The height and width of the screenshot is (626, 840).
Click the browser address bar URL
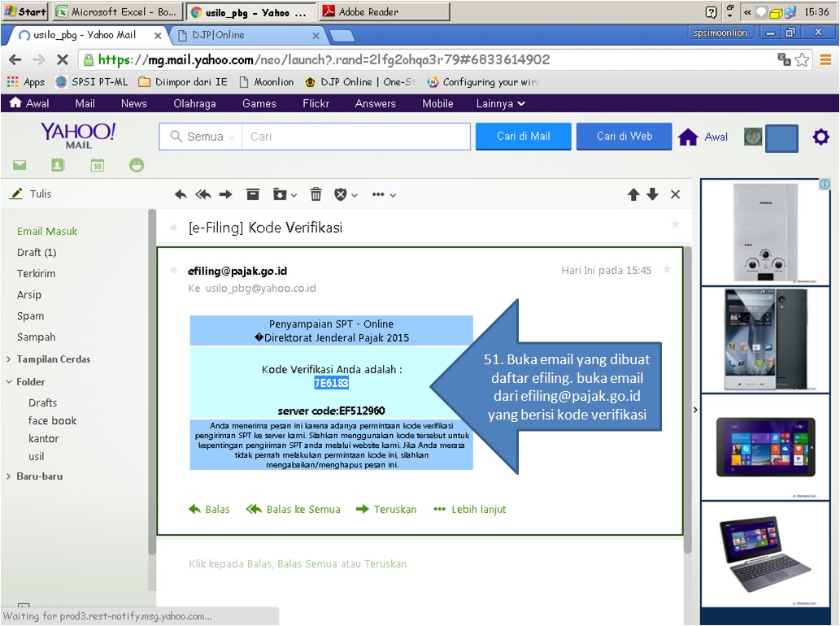coord(324,59)
